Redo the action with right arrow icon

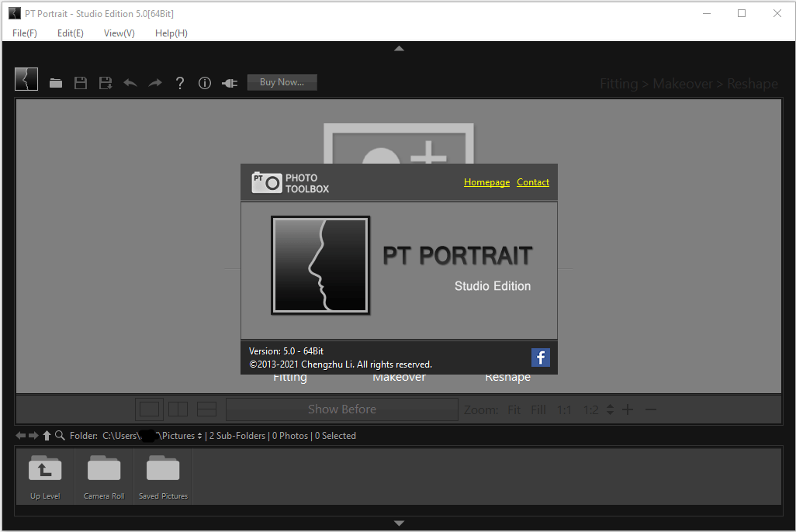pyautogui.click(x=155, y=83)
